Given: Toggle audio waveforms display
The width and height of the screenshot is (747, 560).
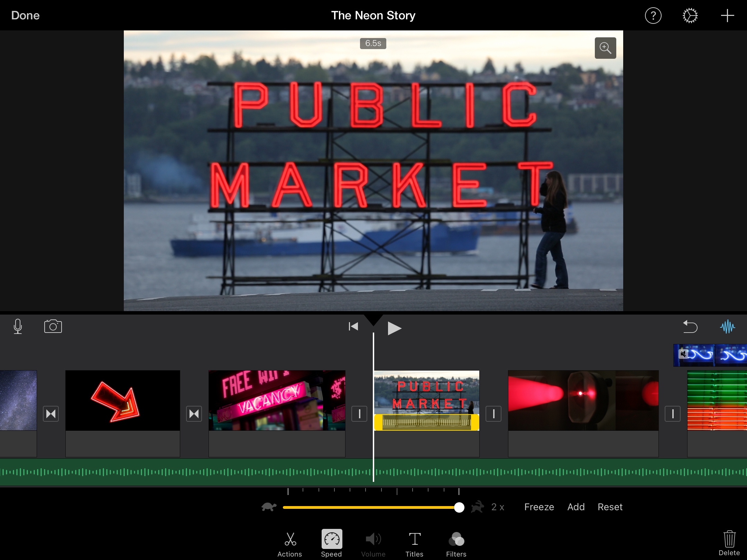Looking at the screenshot, I should [727, 326].
